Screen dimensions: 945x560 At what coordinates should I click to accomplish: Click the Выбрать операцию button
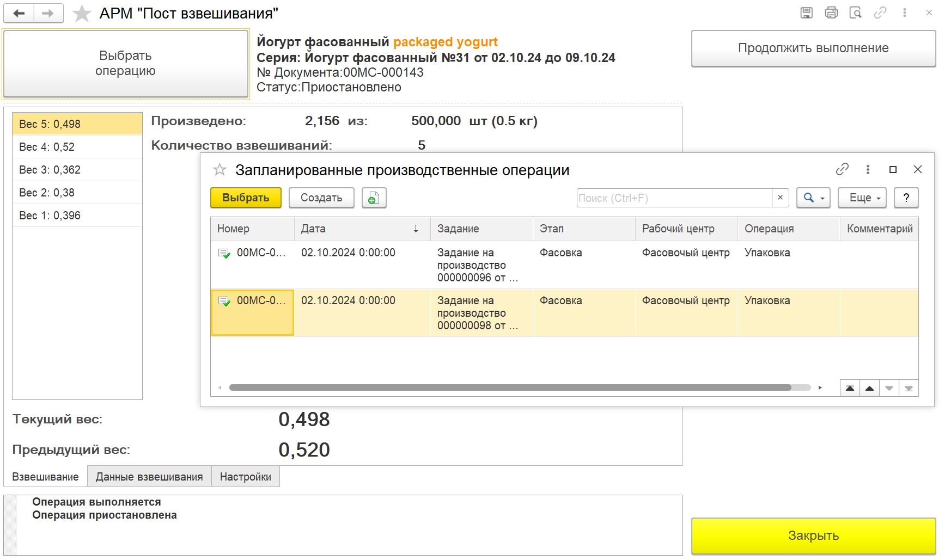tap(126, 64)
